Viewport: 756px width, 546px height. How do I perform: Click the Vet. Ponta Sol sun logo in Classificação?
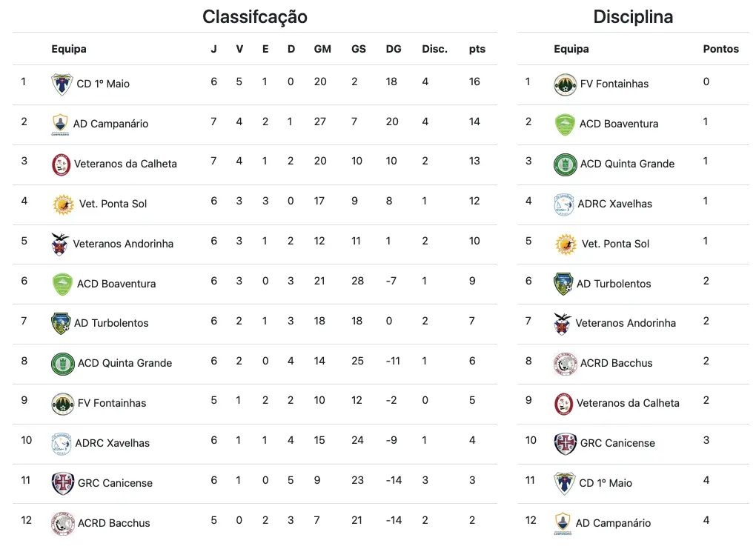(63, 204)
